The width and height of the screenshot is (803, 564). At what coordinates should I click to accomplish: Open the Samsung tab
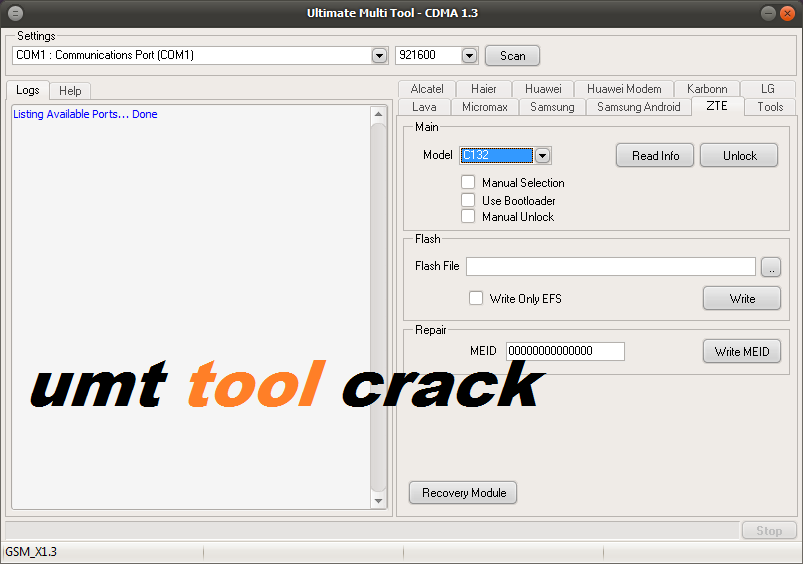pos(552,107)
